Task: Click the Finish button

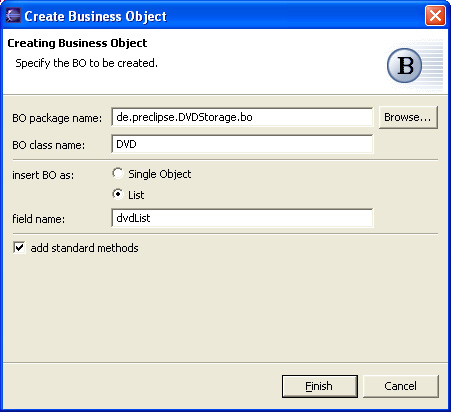Action: (320, 386)
